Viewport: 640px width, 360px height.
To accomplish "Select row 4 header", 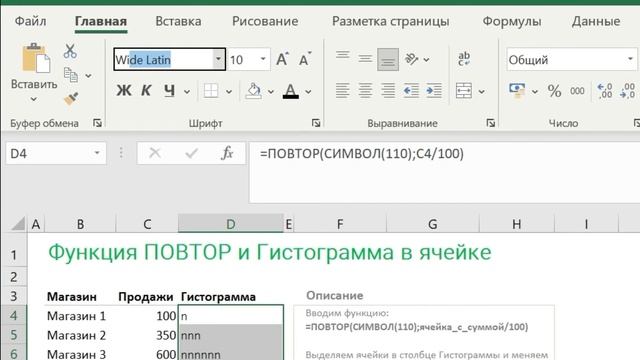I will tap(14, 316).
